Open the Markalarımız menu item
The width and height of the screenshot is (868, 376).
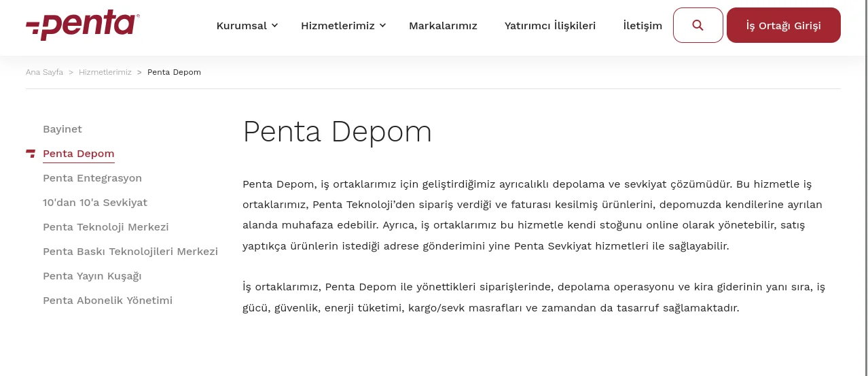(443, 26)
